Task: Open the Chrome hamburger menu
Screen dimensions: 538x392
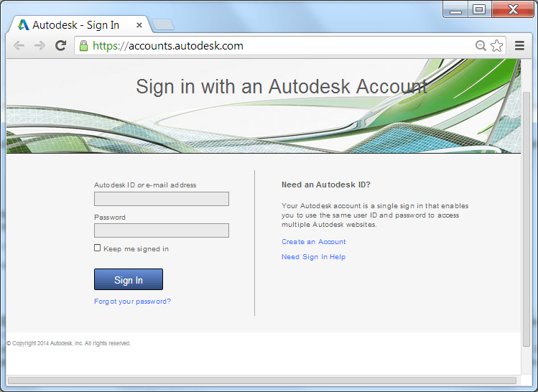Action: [519, 45]
